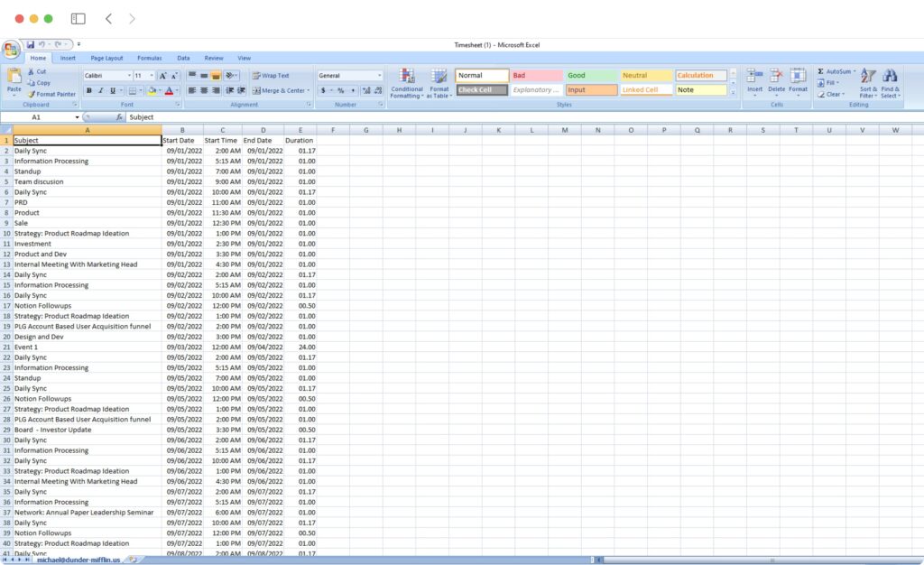Apply bold formatting to selected cell
This screenshot has height=565, width=924.
click(88, 90)
